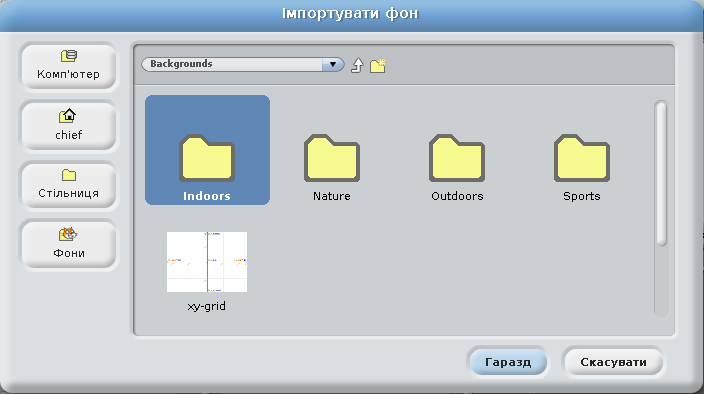The image size is (704, 394).
Task: Click the Nature folder name label
Action: point(332,196)
